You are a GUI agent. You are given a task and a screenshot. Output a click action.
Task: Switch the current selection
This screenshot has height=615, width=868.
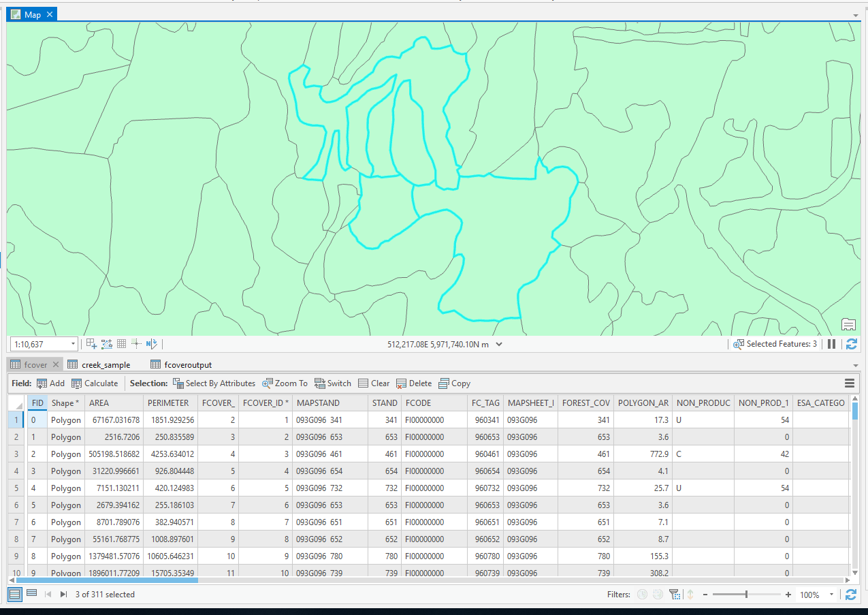pos(332,383)
